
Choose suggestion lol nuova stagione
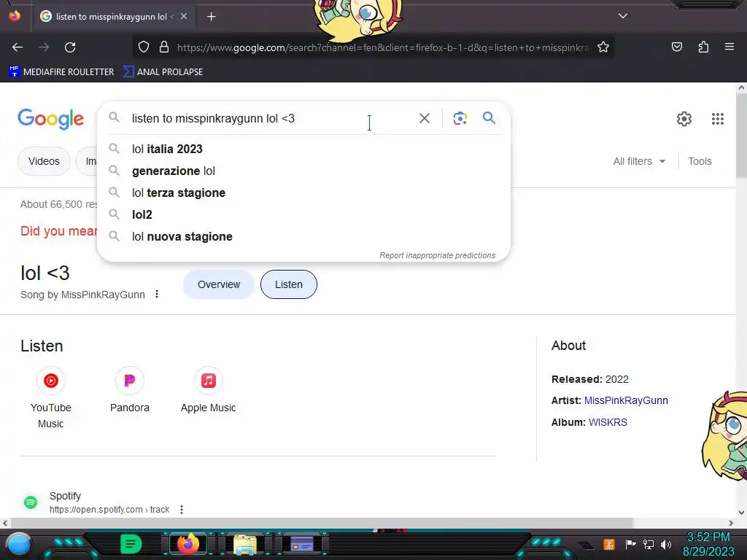303,237
